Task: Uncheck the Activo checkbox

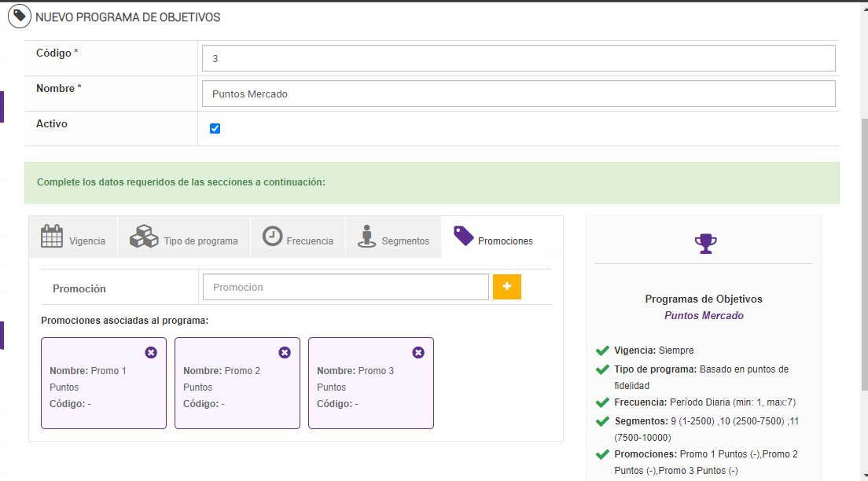Action: pyautogui.click(x=215, y=129)
